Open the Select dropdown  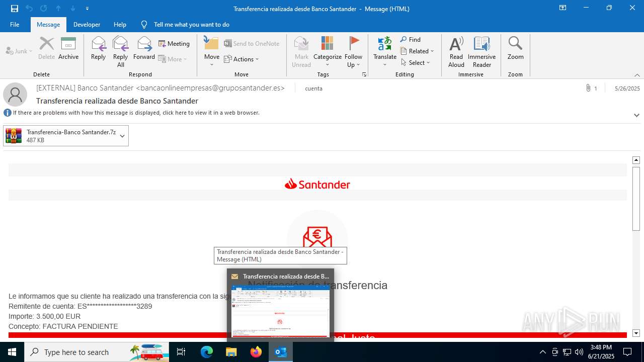pos(416,62)
